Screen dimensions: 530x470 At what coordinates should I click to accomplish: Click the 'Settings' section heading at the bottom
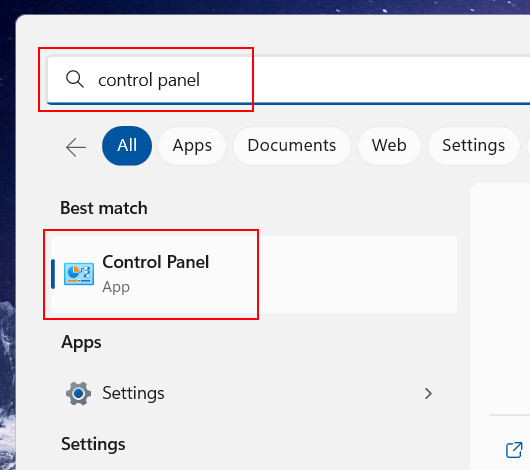[x=93, y=444]
